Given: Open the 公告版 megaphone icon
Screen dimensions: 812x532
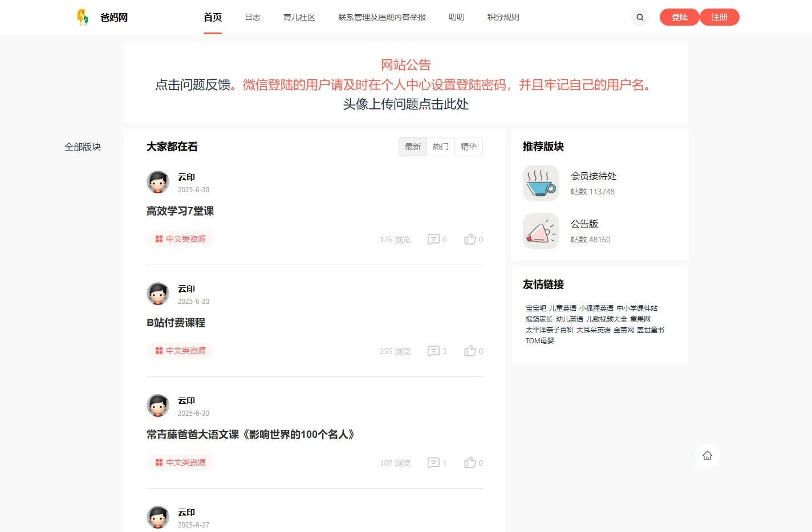Looking at the screenshot, I should 541,231.
